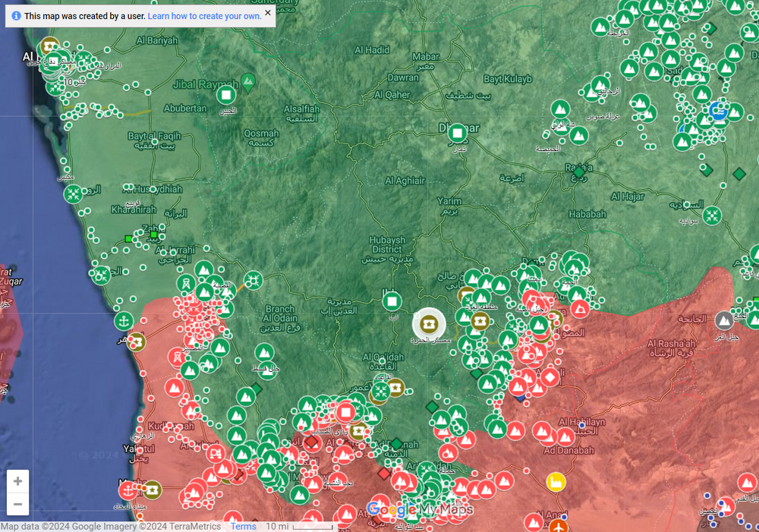Select the yellow factory marker
This screenshot has width=759, height=532.
pyautogui.click(x=556, y=482)
